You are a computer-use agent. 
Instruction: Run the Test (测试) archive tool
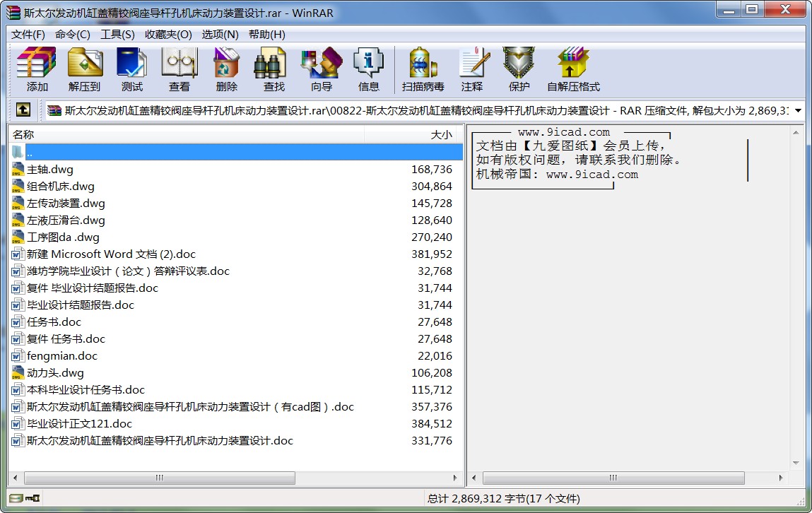[x=131, y=69]
